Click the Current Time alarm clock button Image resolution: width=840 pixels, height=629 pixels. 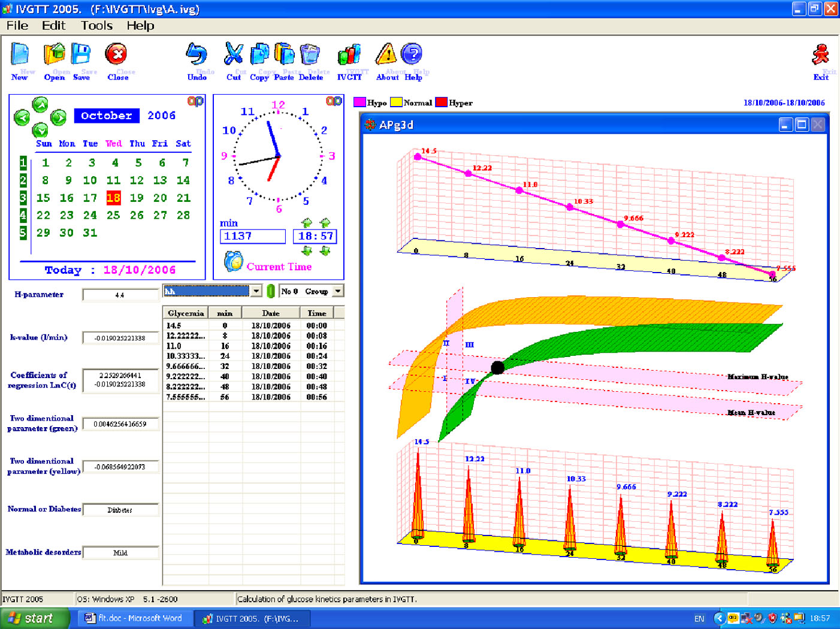tap(233, 262)
